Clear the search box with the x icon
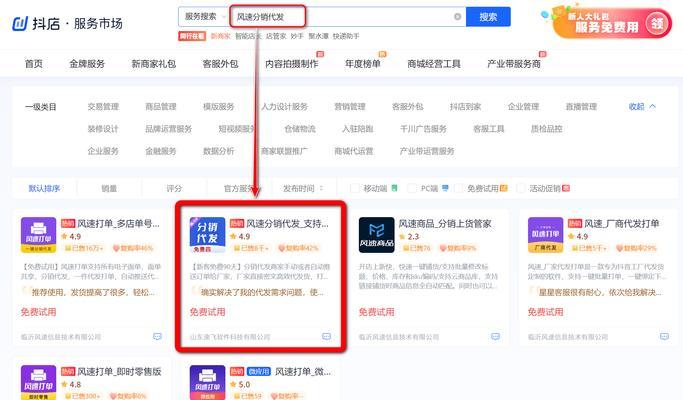 457,17
